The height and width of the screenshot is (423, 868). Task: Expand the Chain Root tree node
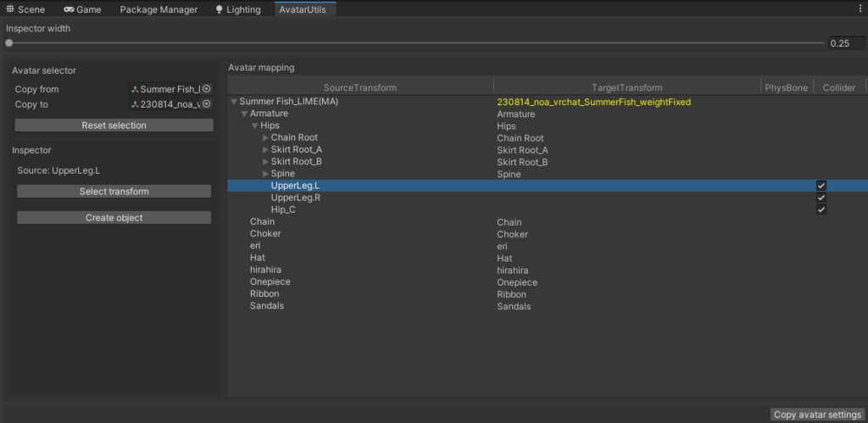click(265, 138)
